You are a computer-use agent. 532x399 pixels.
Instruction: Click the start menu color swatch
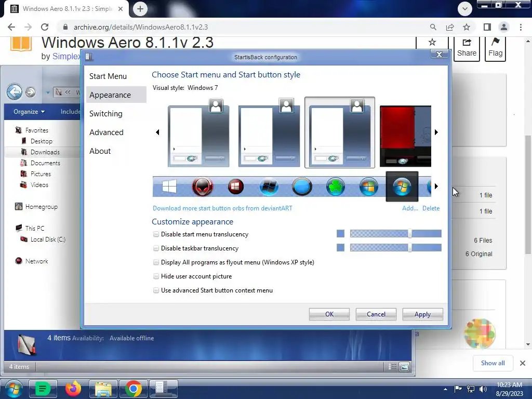(340, 233)
